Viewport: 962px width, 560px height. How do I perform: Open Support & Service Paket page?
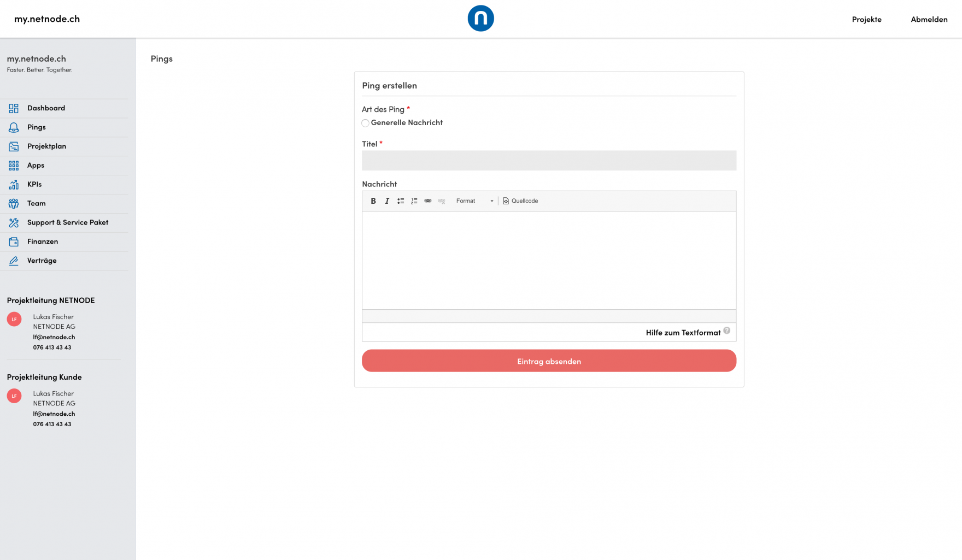coord(68,222)
